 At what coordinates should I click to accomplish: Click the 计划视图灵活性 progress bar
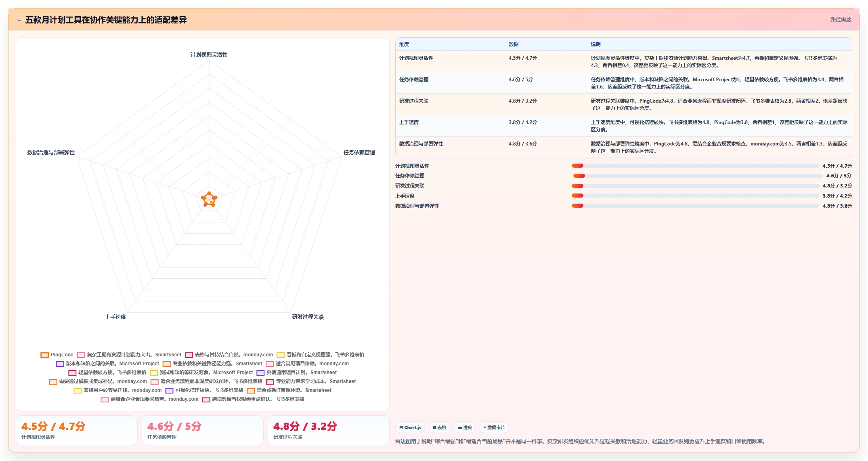[x=695, y=166]
